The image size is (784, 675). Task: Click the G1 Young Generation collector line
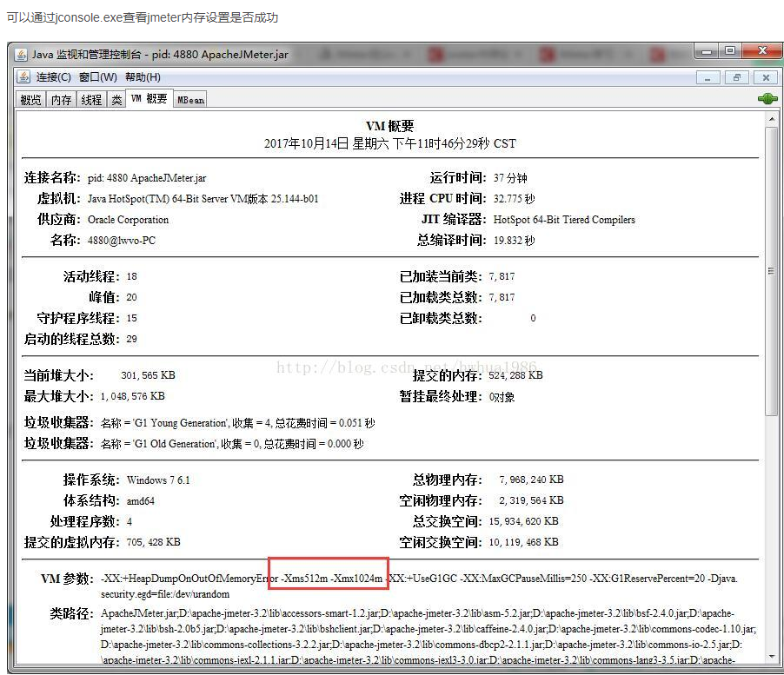tap(237, 423)
